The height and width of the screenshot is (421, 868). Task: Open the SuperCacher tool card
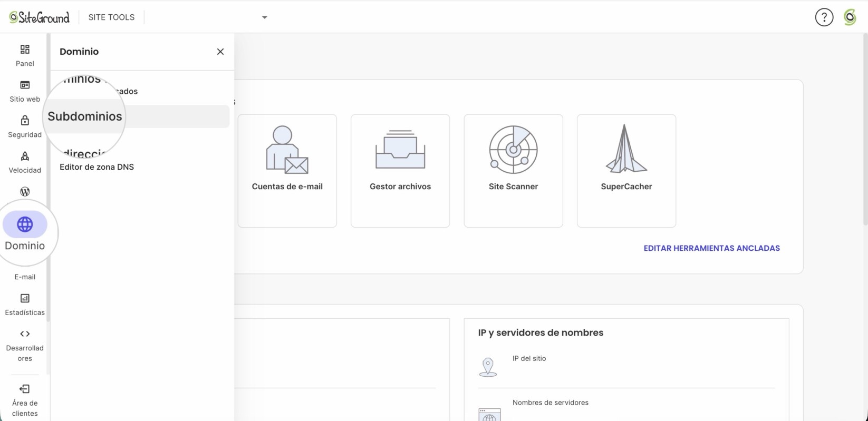tap(626, 171)
